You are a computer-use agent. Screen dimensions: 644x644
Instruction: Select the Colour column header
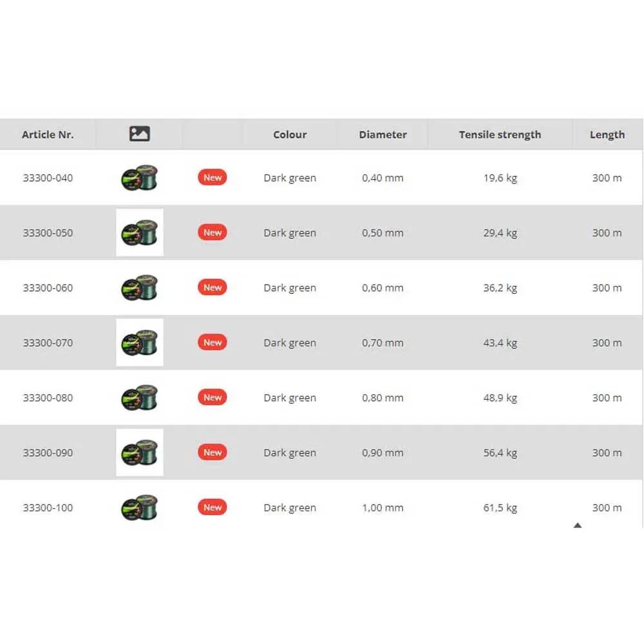pyautogui.click(x=290, y=135)
